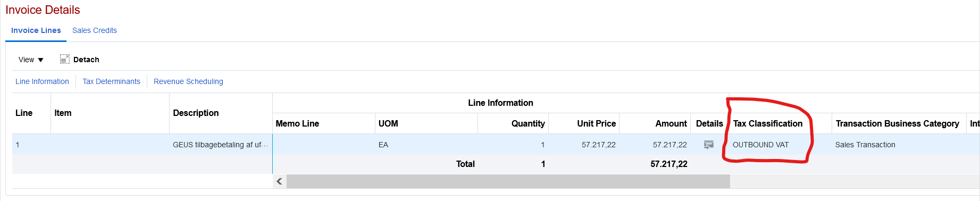Click the Transaction Business Category column header
Viewport: 980px width, 201px height.
[x=898, y=123]
